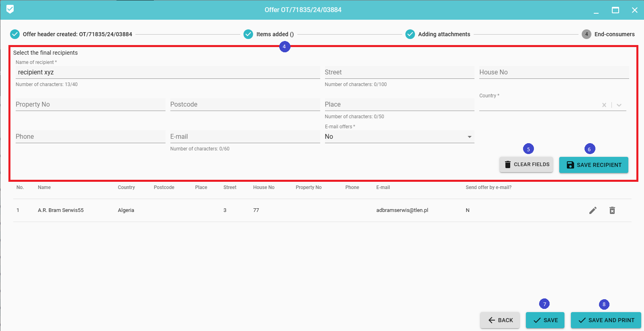Click into the Street input field
Image resolution: width=644 pixels, height=331 pixels.
[x=399, y=72]
